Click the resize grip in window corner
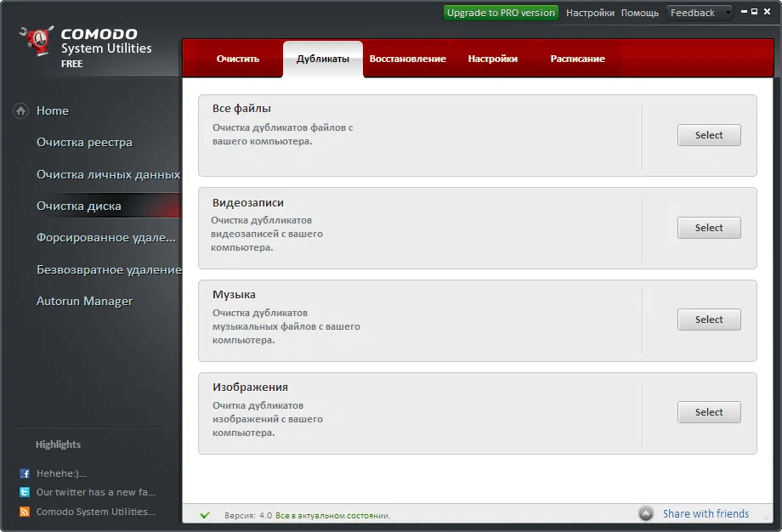Viewport: 782px width, 532px height. (767, 518)
